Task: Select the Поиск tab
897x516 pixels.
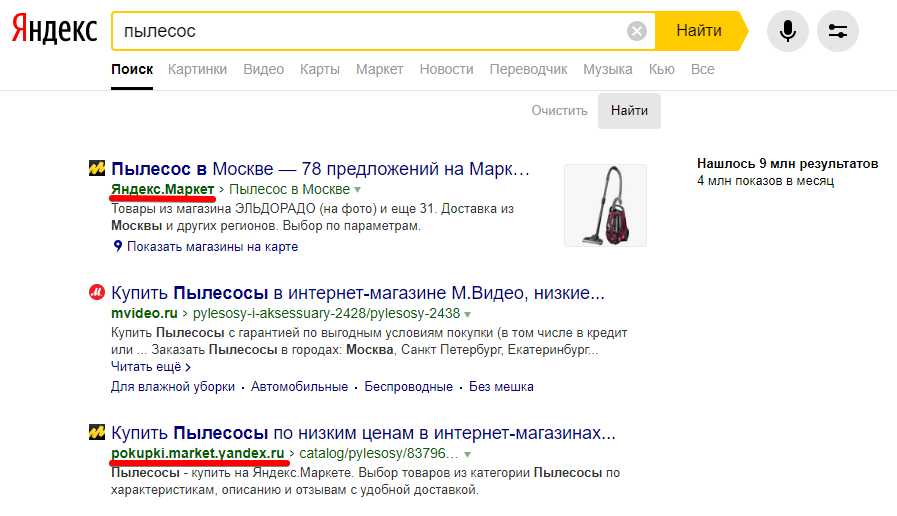Action: pos(132,69)
